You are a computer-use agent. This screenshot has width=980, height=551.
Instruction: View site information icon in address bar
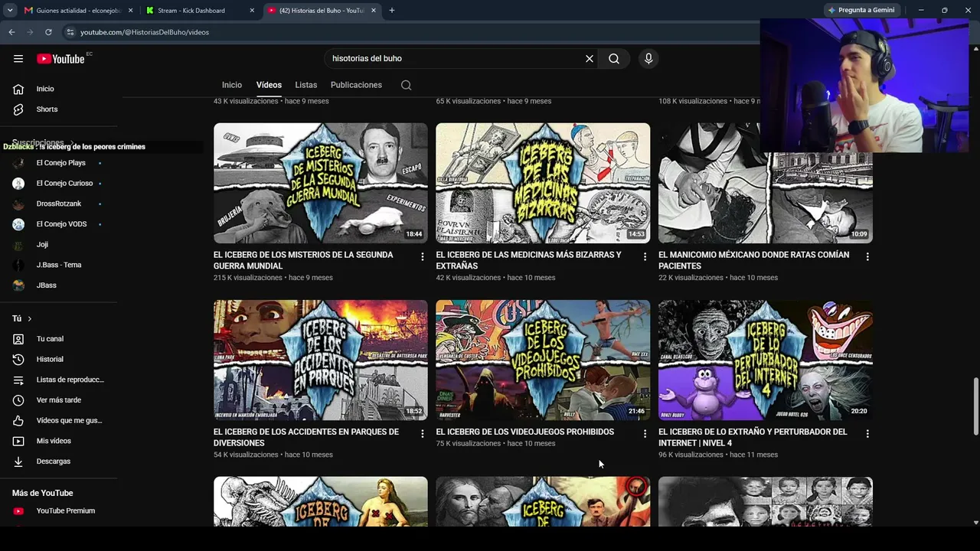coord(70,32)
